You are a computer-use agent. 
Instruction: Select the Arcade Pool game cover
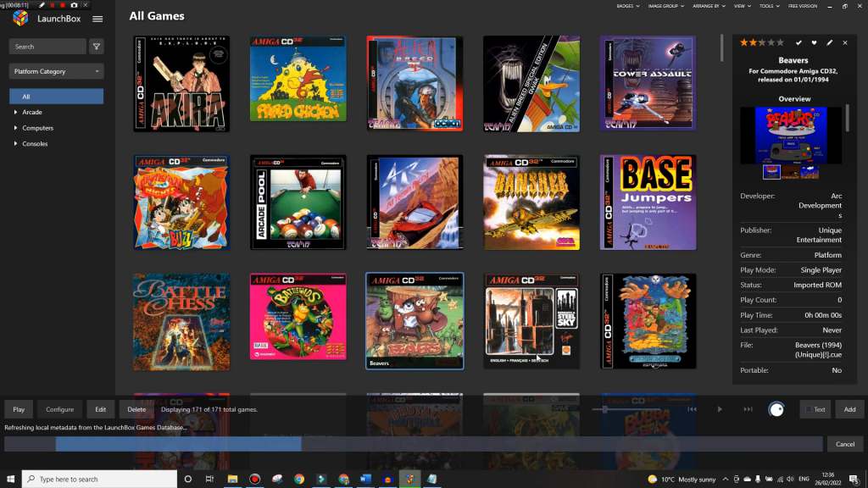click(x=298, y=202)
